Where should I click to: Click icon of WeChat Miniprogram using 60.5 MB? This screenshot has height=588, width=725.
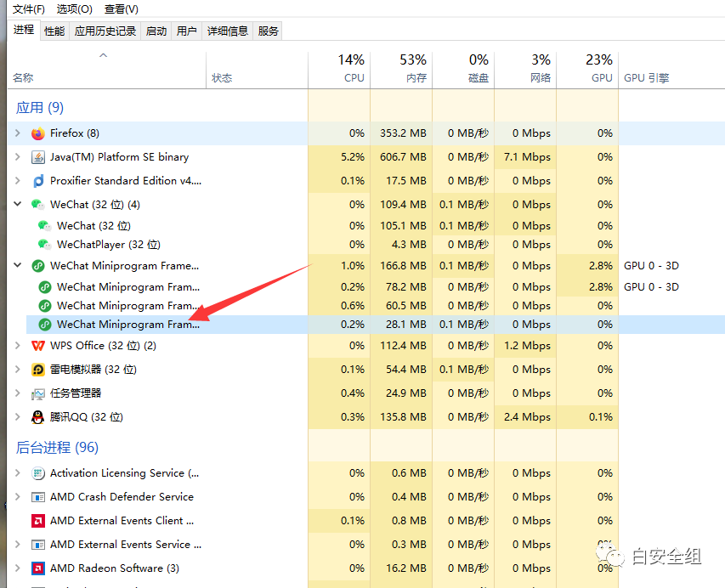45,306
